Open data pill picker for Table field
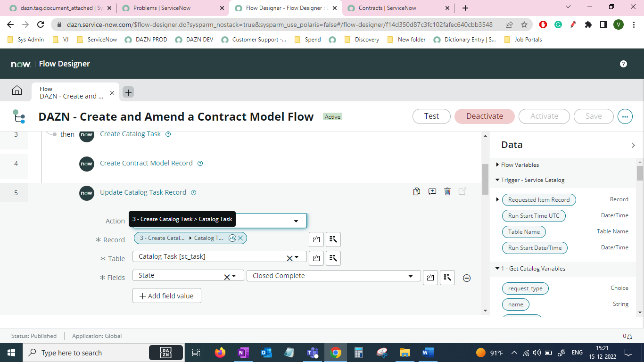Viewport: 644px width, 362px height. click(x=333, y=258)
